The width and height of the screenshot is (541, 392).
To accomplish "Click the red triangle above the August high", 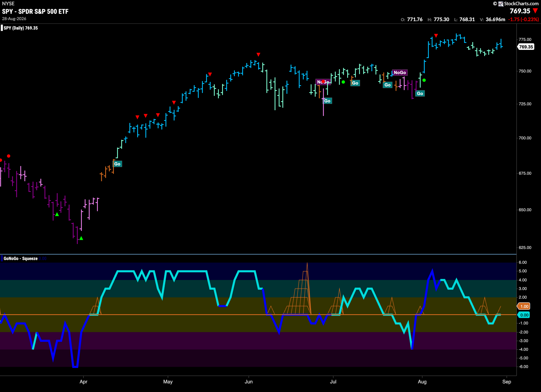I will (436, 36).
